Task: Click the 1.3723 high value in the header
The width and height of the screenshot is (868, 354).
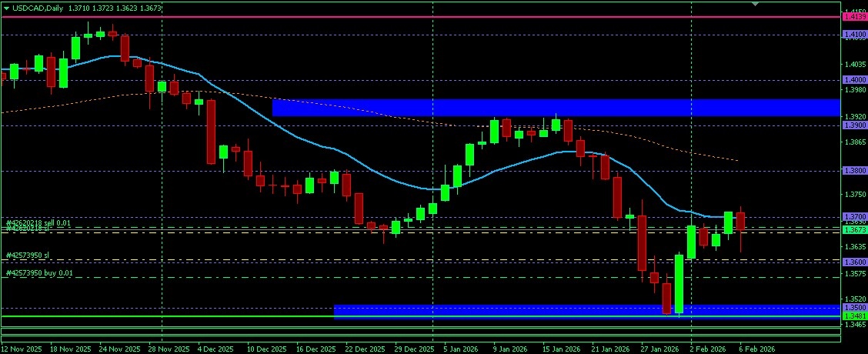Action: [x=103, y=9]
